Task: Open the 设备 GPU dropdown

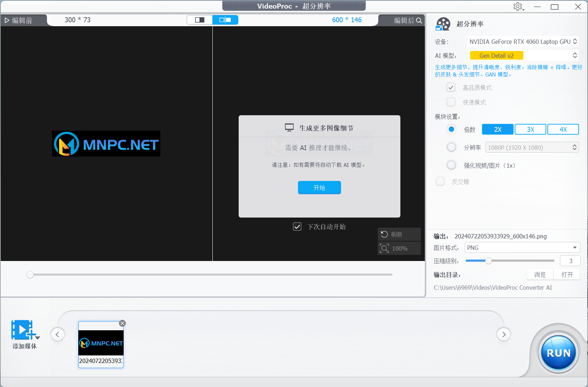Action: 523,42
